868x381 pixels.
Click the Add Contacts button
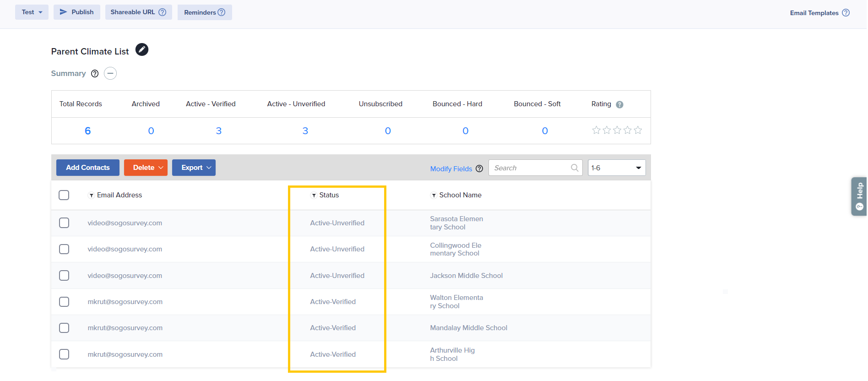(88, 168)
